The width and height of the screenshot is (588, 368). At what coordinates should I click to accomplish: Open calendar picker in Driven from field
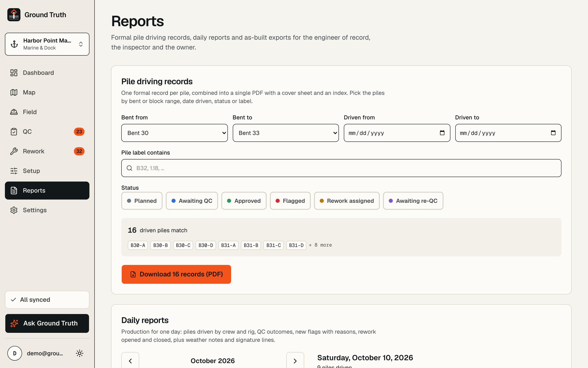point(442,133)
